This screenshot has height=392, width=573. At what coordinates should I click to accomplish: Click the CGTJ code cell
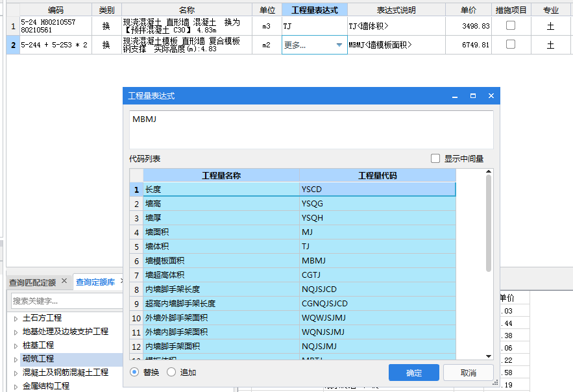378,275
